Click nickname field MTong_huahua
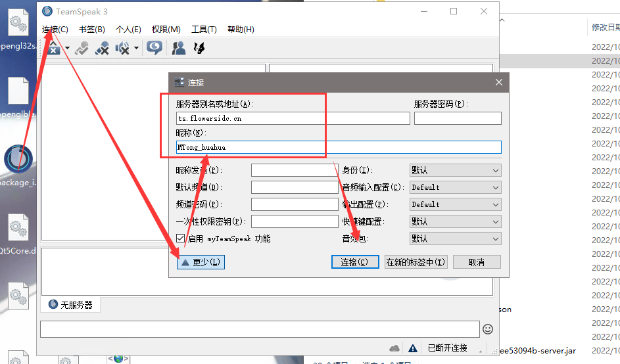This screenshot has height=364, width=620. click(x=339, y=147)
